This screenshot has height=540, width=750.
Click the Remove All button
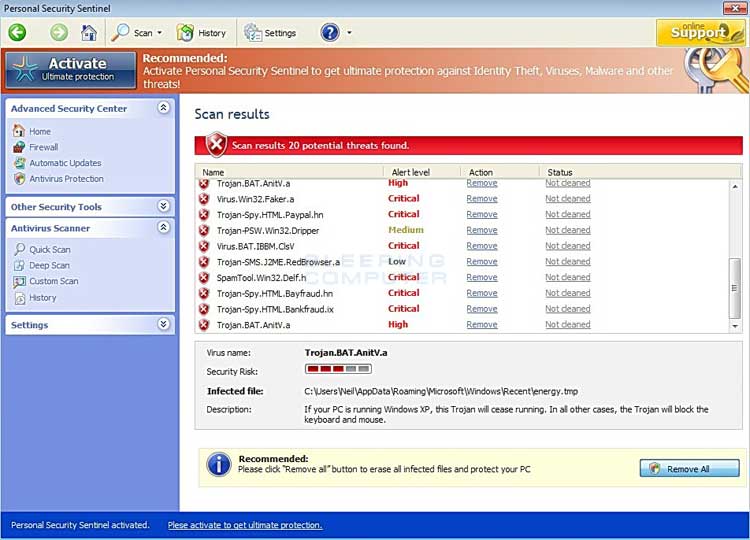(689, 468)
